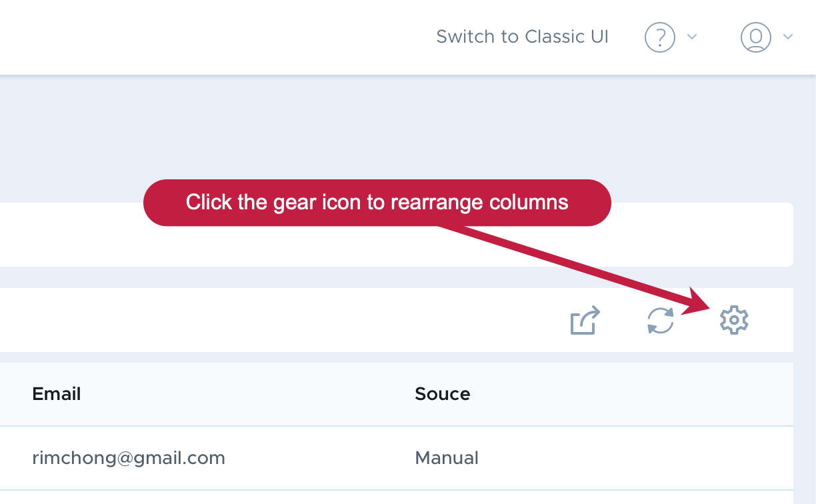Click the blank top bar left of Switch link
816x504 pixels.
coord(213,37)
